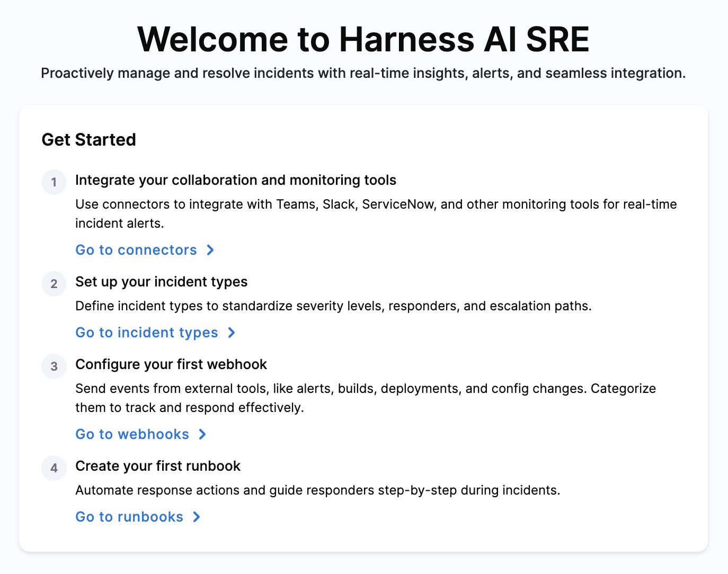This screenshot has height=574, width=728.
Task: Open the "Go to incident types" link
Action: coord(147,333)
